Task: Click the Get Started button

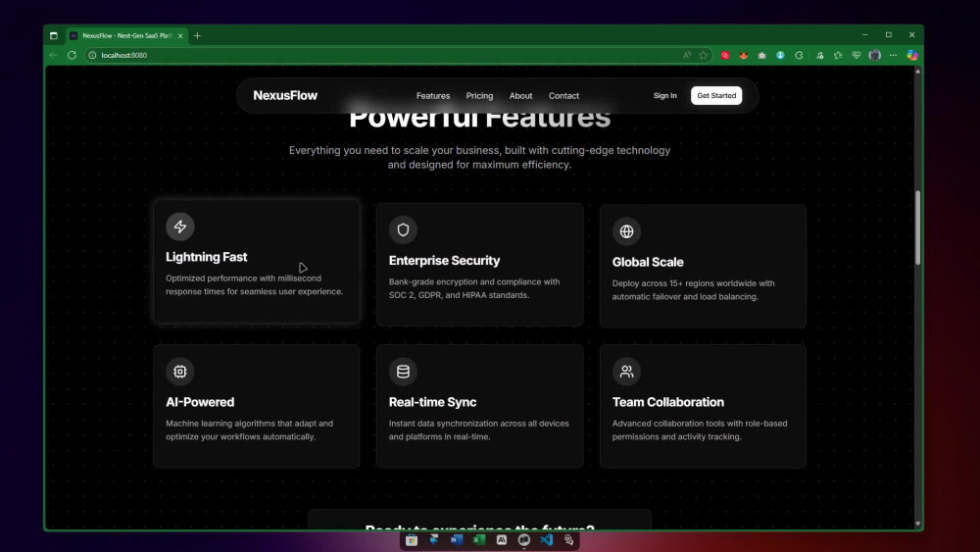Action: click(716, 96)
